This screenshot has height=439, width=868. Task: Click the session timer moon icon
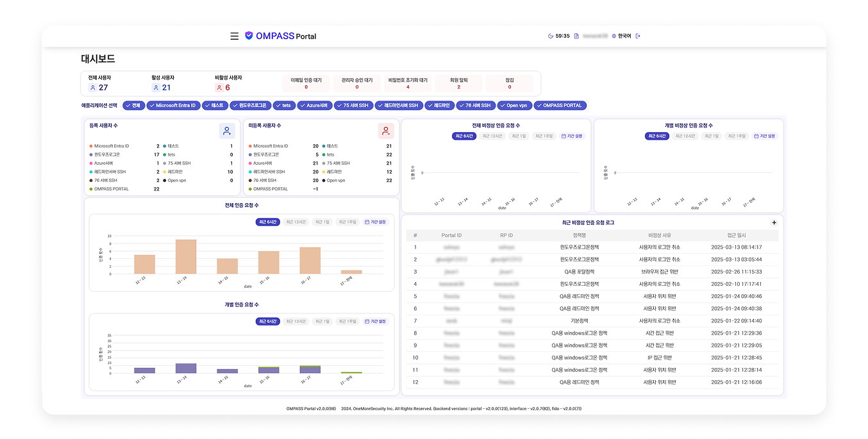(551, 36)
